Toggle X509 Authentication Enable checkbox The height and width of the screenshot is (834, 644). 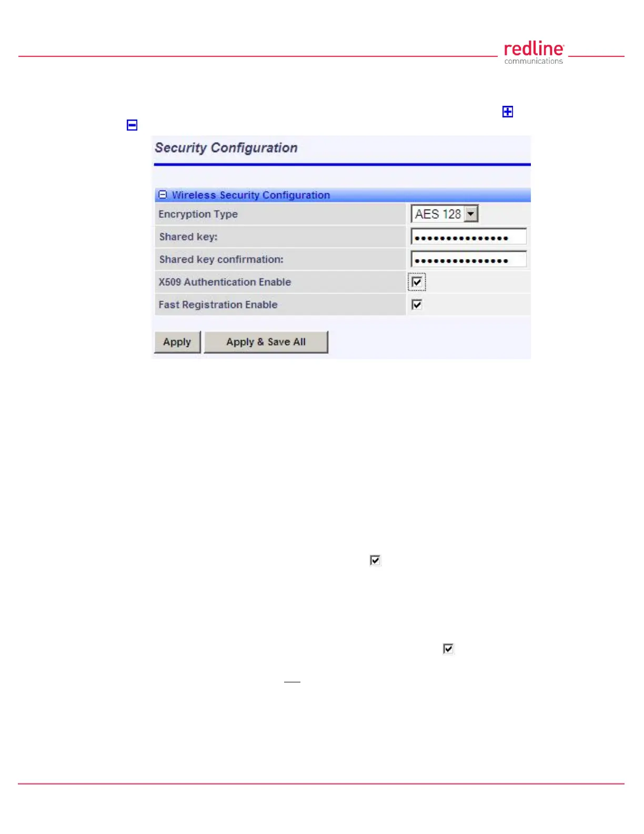(417, 282)
